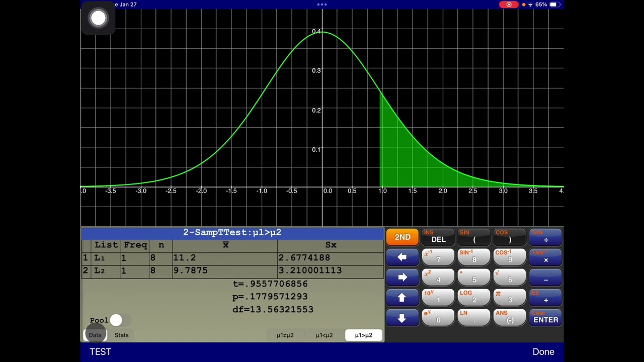Tap the number 3 key
This screenshot has height=362, width=644.
[x=510, y=298]
